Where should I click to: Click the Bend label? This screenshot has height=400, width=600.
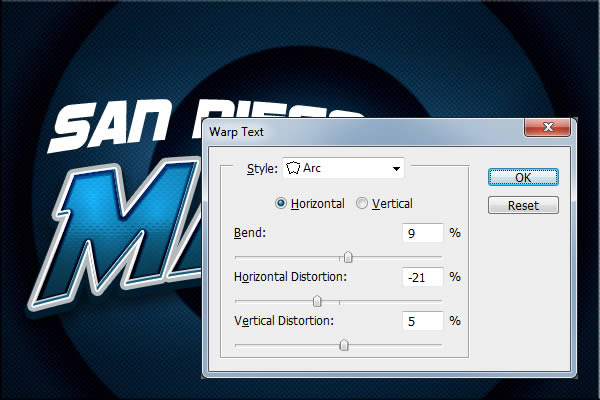(x=249, y=233)
